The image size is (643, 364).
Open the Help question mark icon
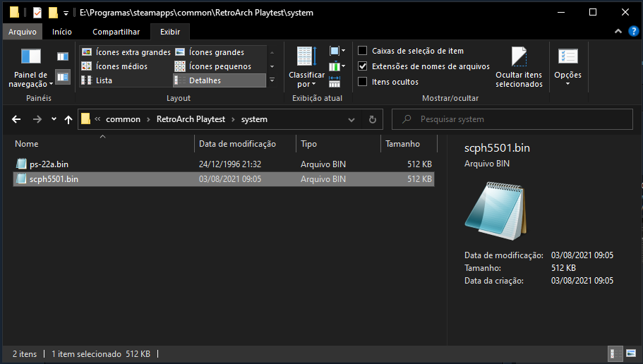(633, 31)
